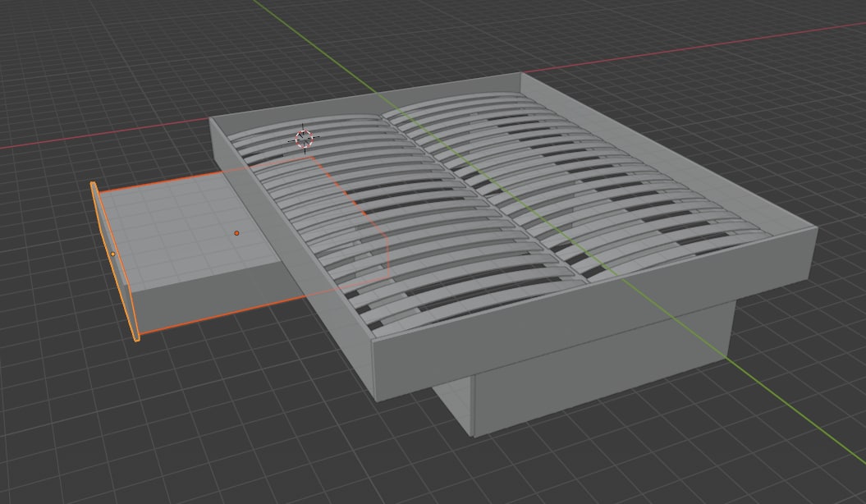Image resolution: width=866 pixels, height=504 pixels.
Task: Click the origin dot on the drawer front panel
Action: (112, 254)
